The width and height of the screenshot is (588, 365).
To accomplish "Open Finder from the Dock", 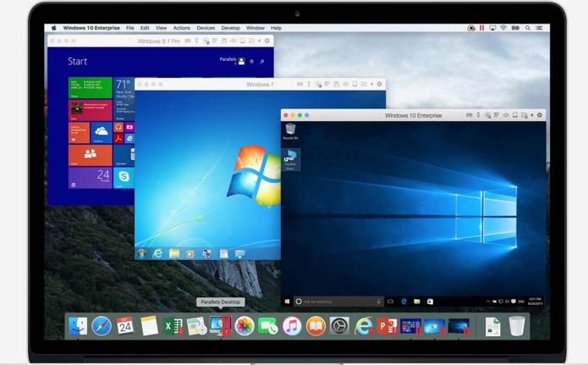I will [78, 326].
